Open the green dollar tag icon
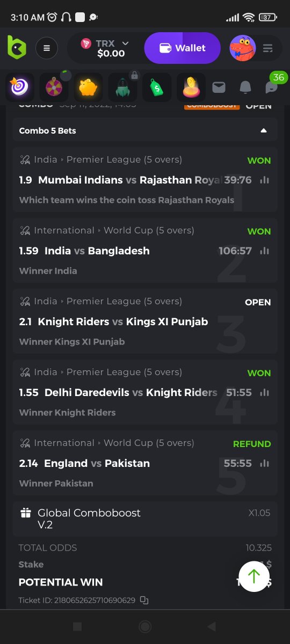Viewport: 290px width, 644px height. click(157, 87)
